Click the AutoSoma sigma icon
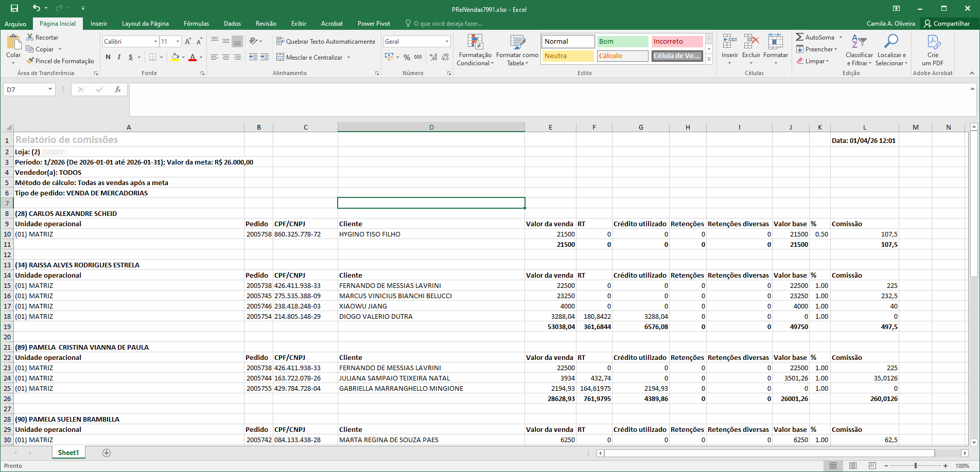 (x=799, y=37)
